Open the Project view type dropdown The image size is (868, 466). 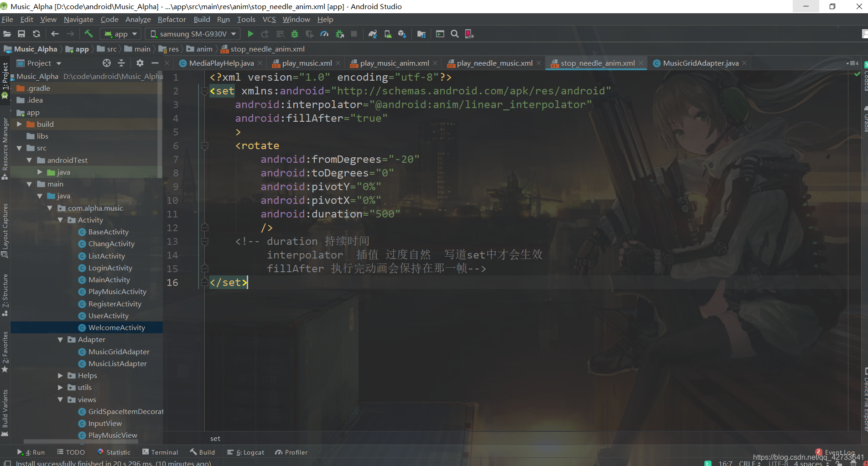click(x=39, y=63)
